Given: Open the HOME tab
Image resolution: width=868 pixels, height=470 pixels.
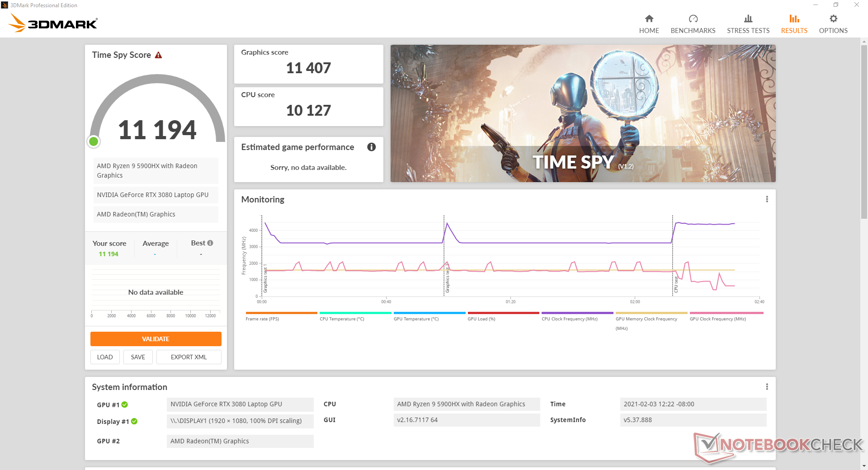Looking at the screenshot, I should point(649,24).
